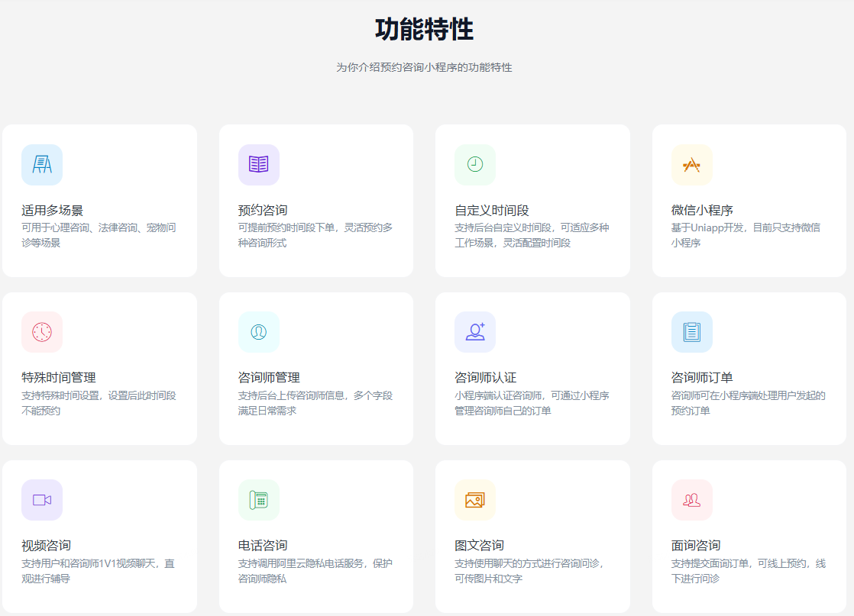854x616 pixels.
Task: Click the green clock icon for 自定义时间段
Action: coord(475,165)
